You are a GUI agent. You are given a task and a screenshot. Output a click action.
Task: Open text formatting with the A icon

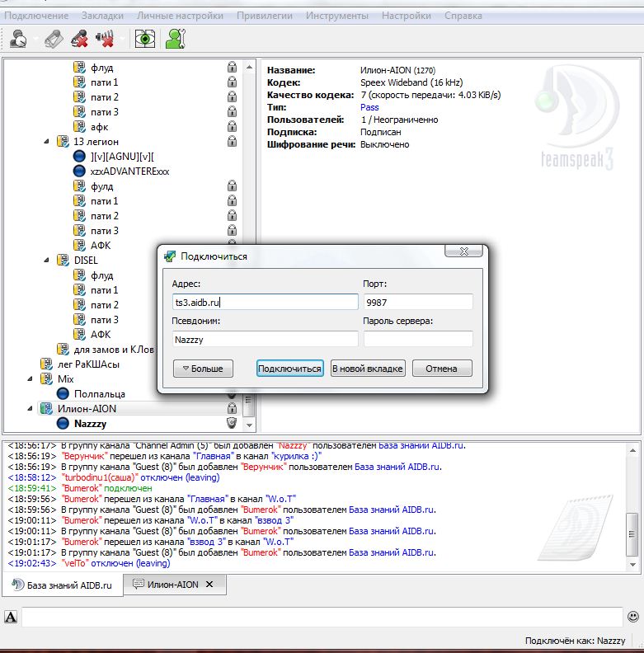pos(11,617)
